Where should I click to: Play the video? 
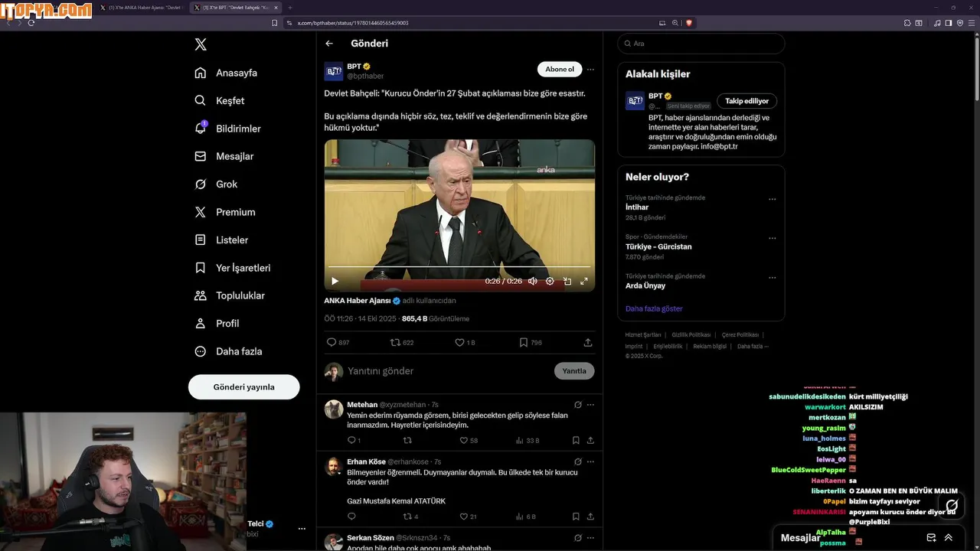point(335,281)
